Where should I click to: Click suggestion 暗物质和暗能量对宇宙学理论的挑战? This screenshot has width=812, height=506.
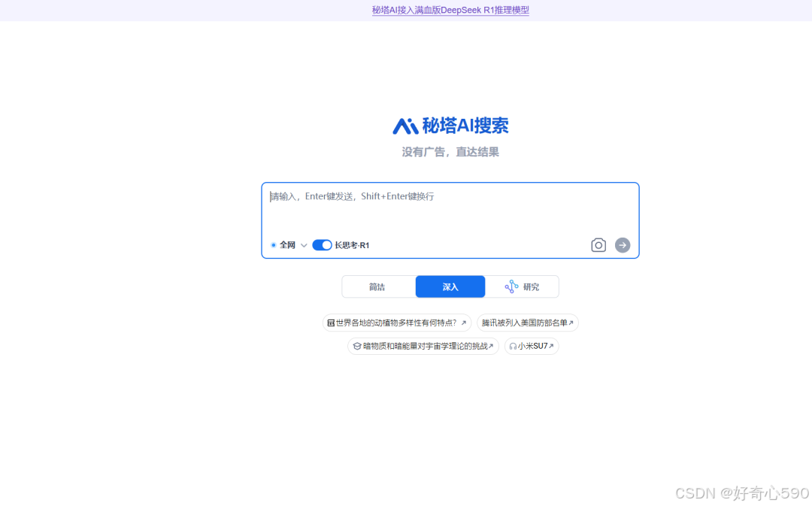423,346
